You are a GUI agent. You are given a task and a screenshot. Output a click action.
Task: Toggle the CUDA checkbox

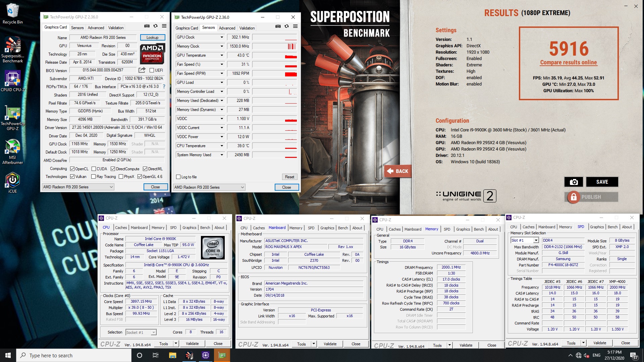[x=94, y=169]
